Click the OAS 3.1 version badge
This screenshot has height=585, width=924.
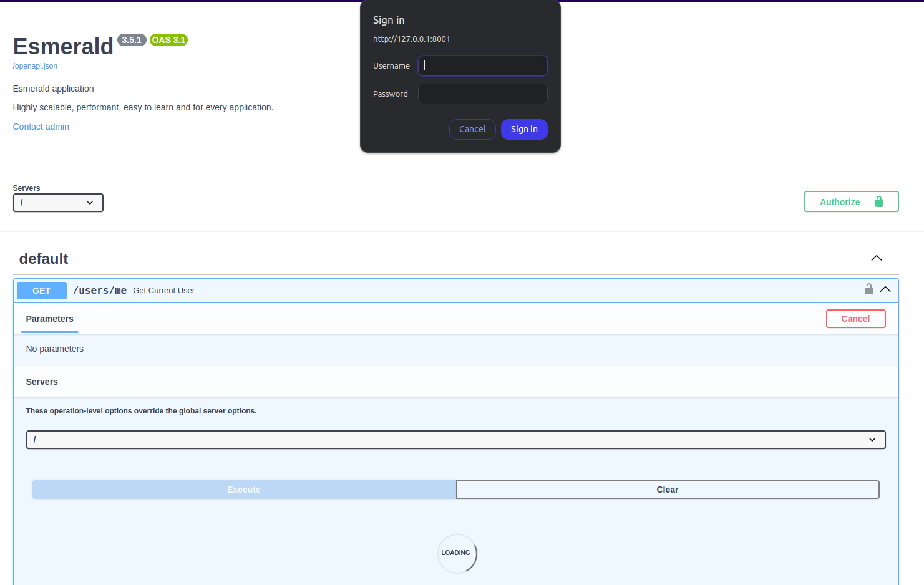[x=169, y=40]
